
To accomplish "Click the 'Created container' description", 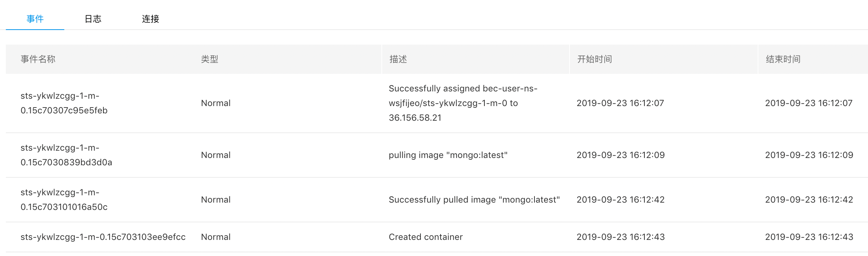I will click(426, 237).
